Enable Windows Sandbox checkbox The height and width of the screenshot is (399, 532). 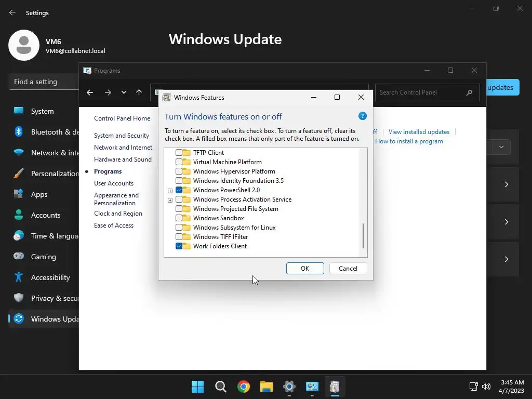tap(179, 218)
